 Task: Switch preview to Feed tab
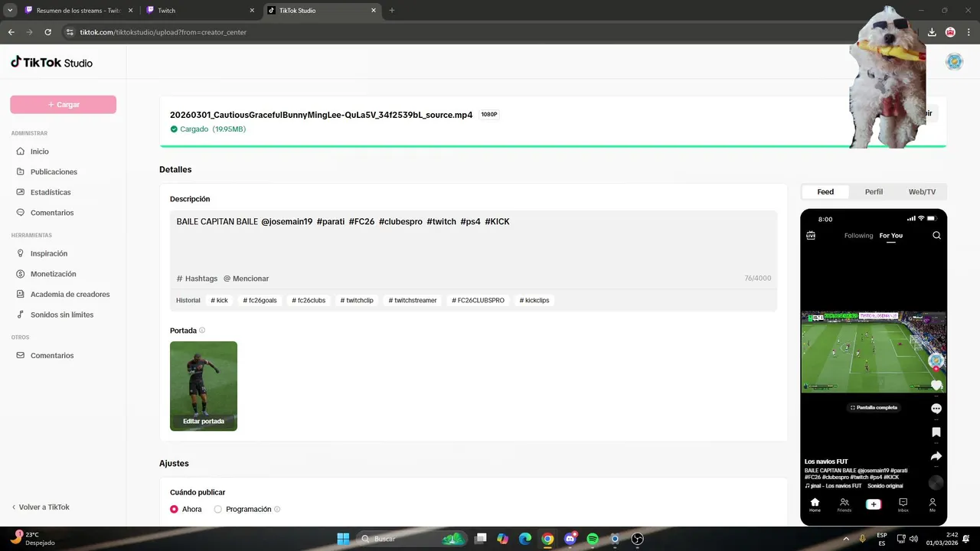coord(825,192)
